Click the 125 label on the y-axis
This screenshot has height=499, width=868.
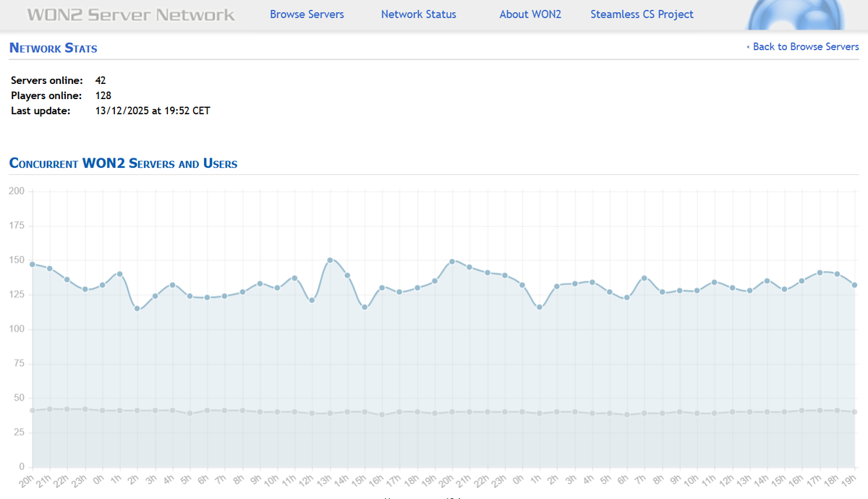(x=17, y=294)
